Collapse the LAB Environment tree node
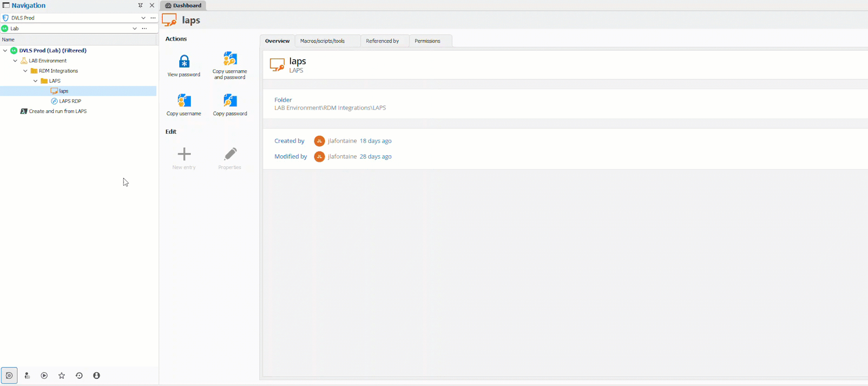 tap(15, 61)
